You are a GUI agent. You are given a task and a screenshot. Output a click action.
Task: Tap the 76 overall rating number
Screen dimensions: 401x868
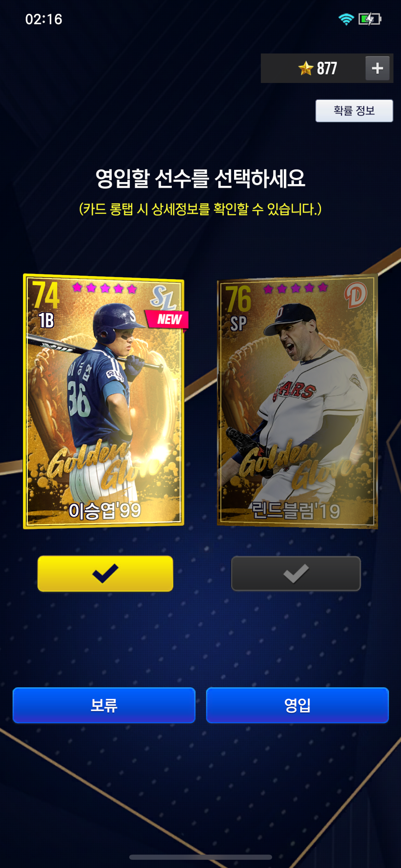238,299
